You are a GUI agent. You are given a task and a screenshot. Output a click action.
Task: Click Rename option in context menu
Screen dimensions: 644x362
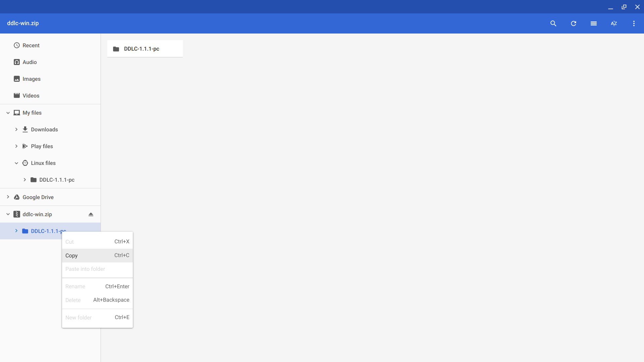75,286
